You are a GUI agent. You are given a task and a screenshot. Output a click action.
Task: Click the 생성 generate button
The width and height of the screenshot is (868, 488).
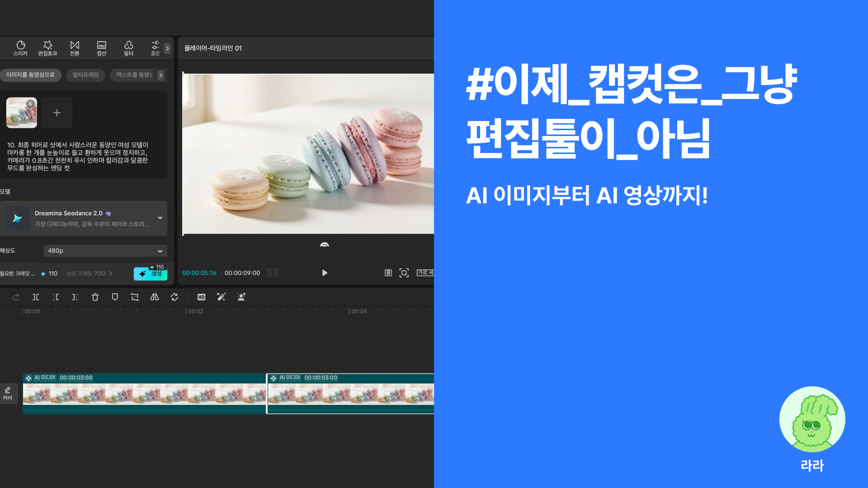pyautogui.click(x=151, y=274)
